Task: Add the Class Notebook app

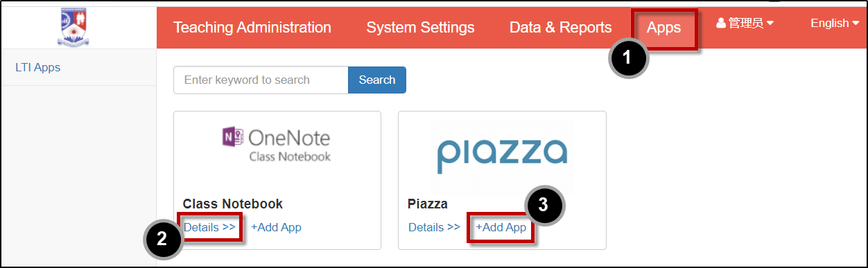Action: tap(276, 227)
